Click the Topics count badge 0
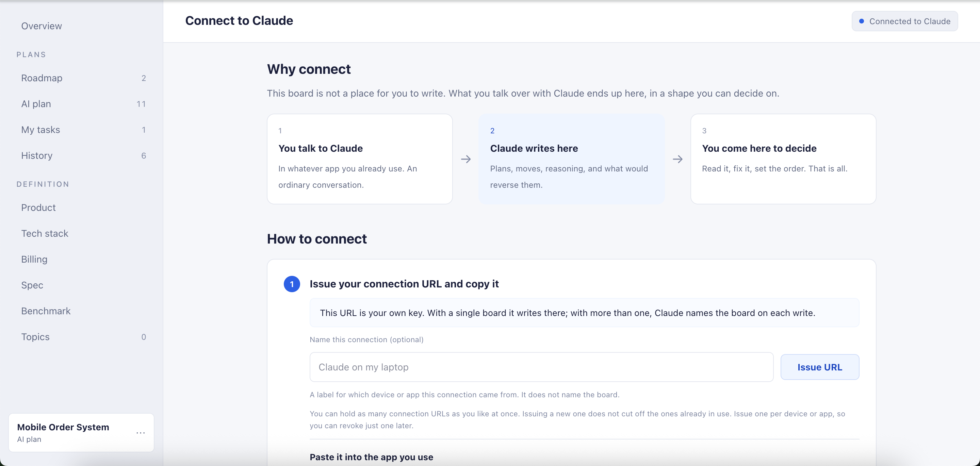Screen dimensions: 980x466 coord(143,337)
